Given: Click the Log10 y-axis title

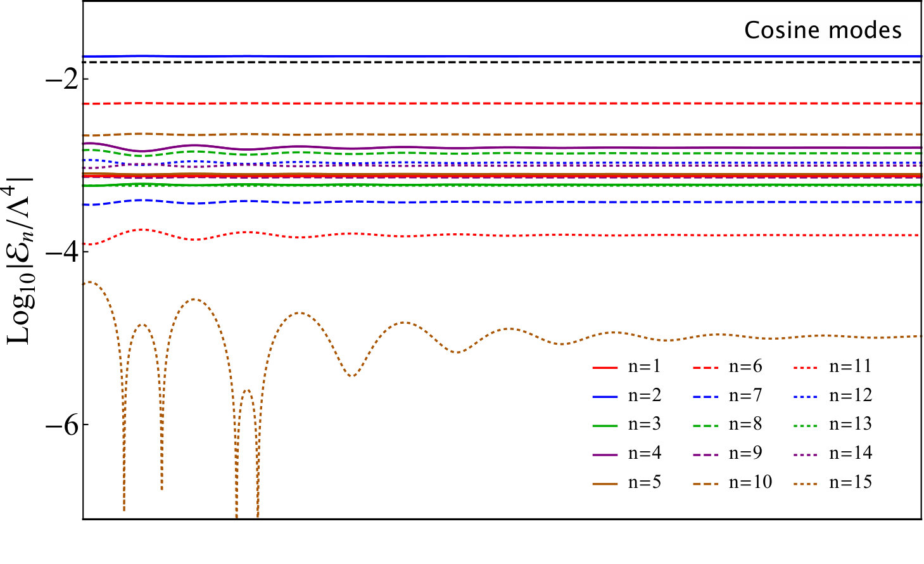Looking at the screenshot, I should [20, 260].
